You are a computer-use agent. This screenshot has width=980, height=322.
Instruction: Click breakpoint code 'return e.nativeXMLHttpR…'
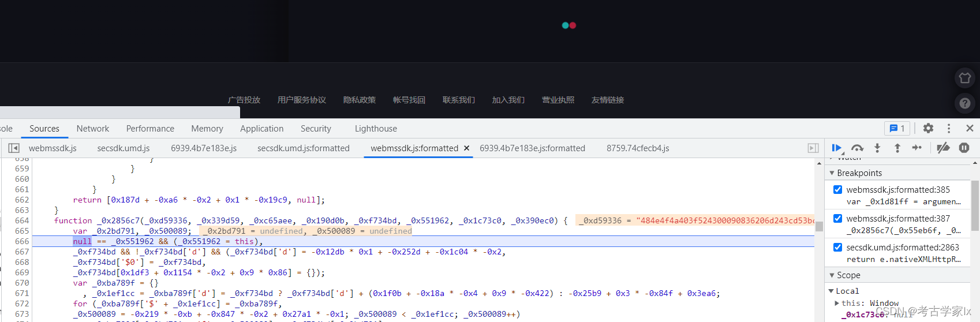point(904,259)
